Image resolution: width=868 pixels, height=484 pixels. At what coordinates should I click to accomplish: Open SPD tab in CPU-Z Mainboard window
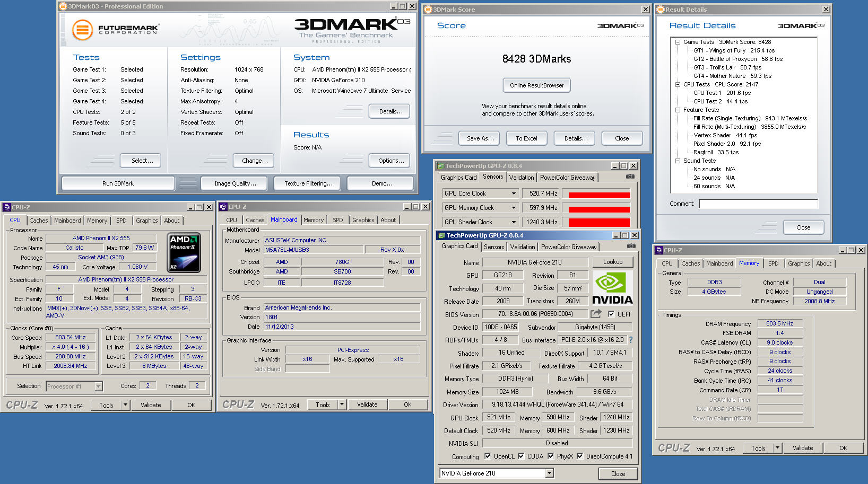tap(338, 220)
